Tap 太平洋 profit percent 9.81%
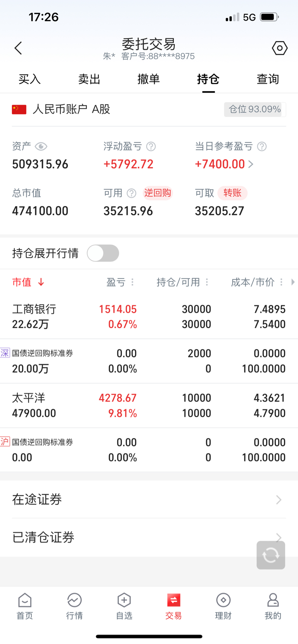The image size is (298, 644). [123, 413]
